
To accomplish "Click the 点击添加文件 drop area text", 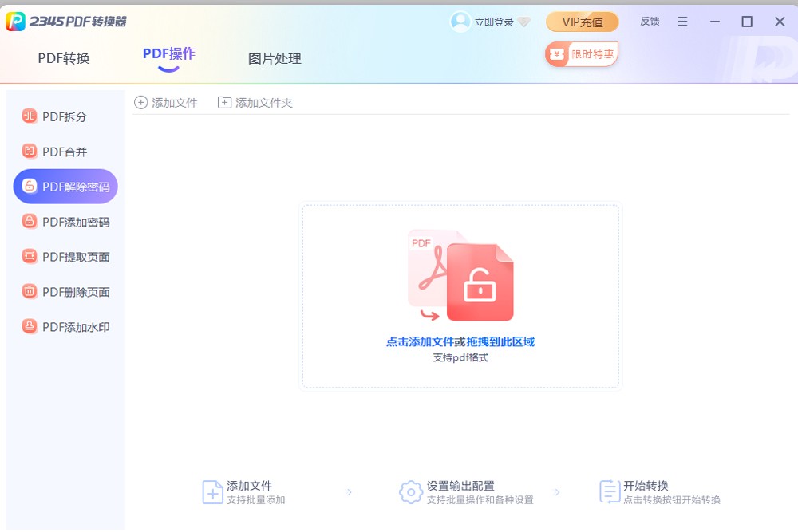I will coord(420,341).
